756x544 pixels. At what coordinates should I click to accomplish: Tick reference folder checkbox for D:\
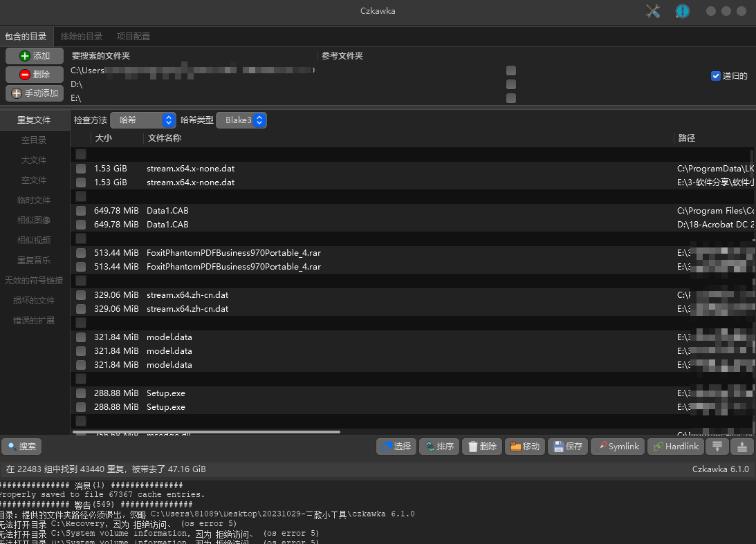[x=511, y=85]
